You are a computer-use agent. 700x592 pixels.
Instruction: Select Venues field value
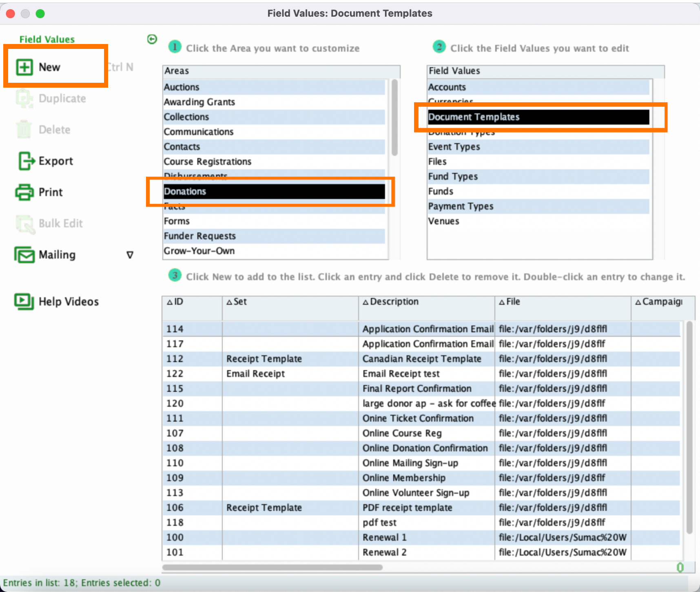pyautogui.click(x=538, y=221)
